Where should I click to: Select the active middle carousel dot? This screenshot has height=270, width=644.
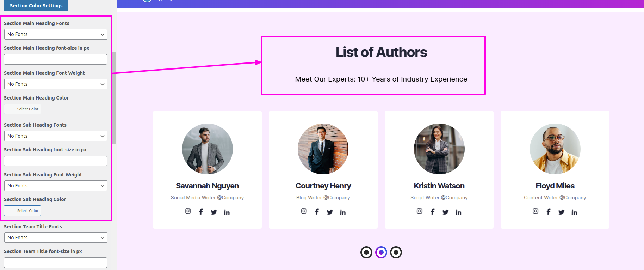pos(381,252)
